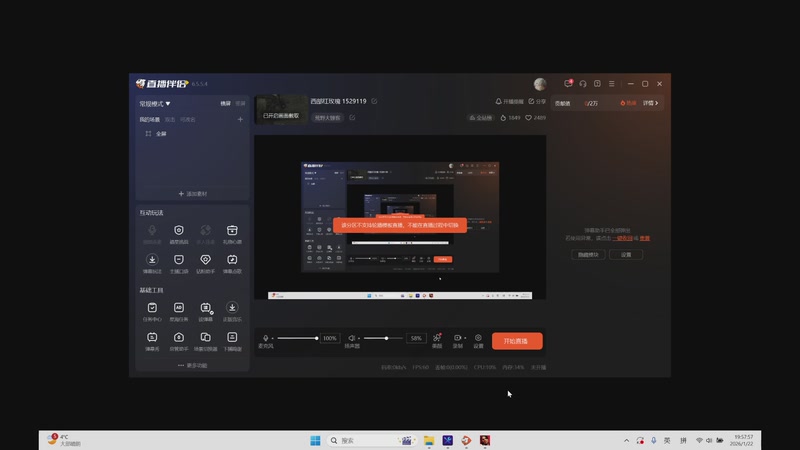Switch to 竖屏 portrait orientation

click(240, 104)
